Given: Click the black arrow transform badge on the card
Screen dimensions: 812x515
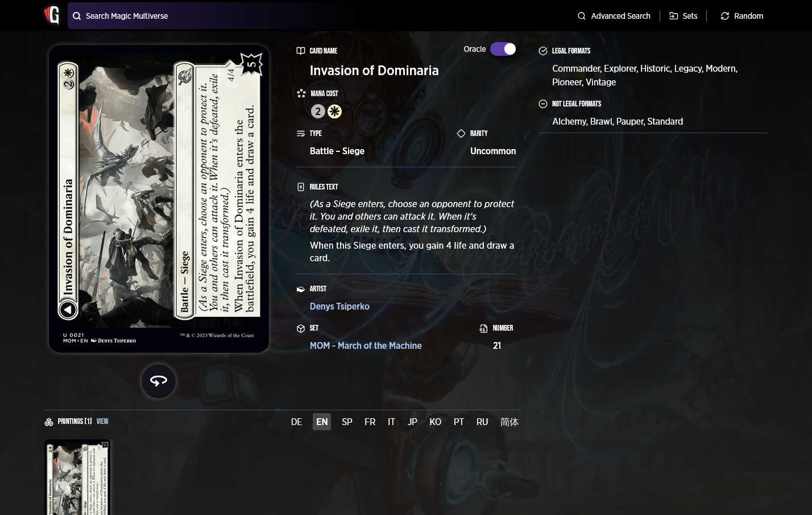Looking at the screenshot, I should [x=68, y=310].
